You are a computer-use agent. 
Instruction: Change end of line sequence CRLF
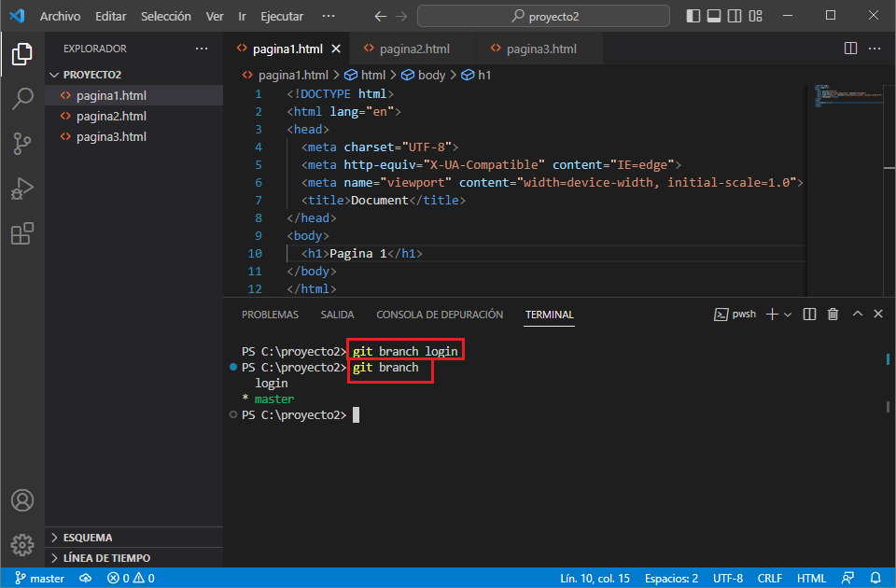tap(770, 579)
